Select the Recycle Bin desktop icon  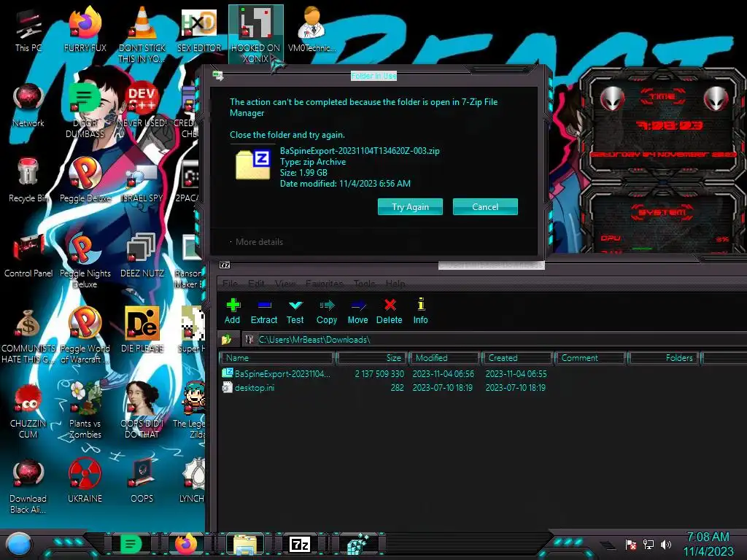point(28,181)
